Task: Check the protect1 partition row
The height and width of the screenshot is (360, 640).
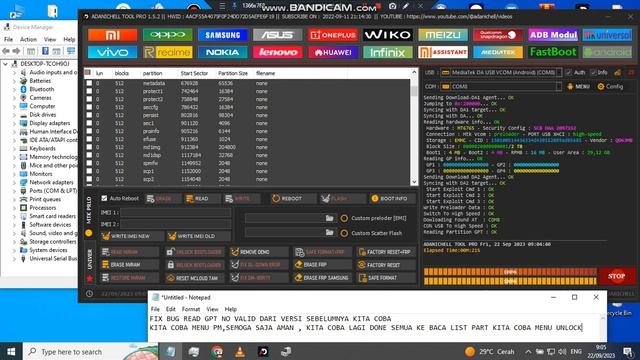Action: coord(89,91)
